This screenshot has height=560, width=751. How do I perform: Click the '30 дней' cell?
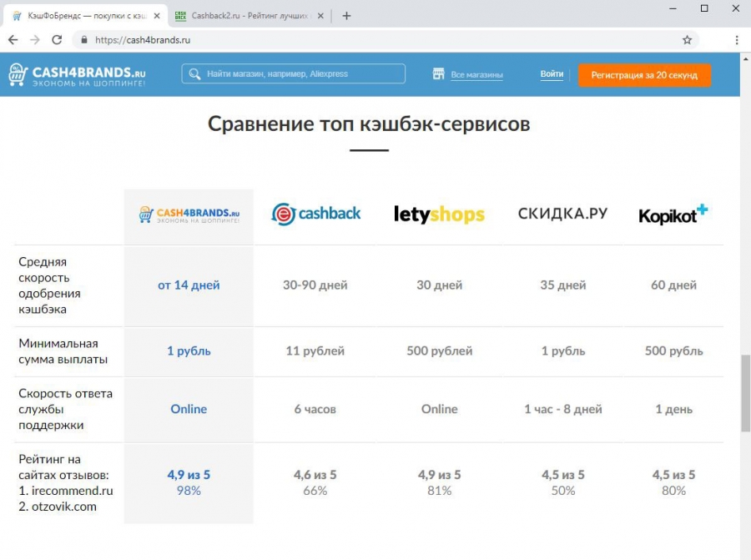(439, 285)
